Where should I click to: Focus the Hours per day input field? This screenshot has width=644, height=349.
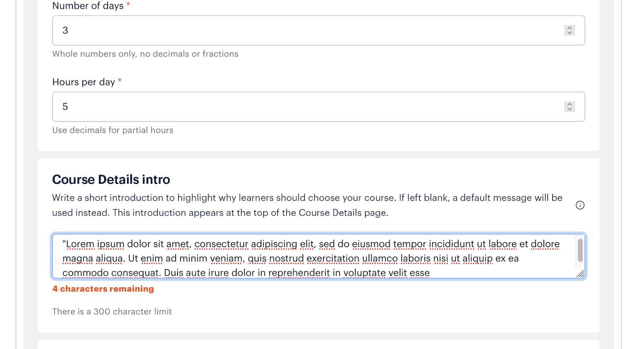318,106
